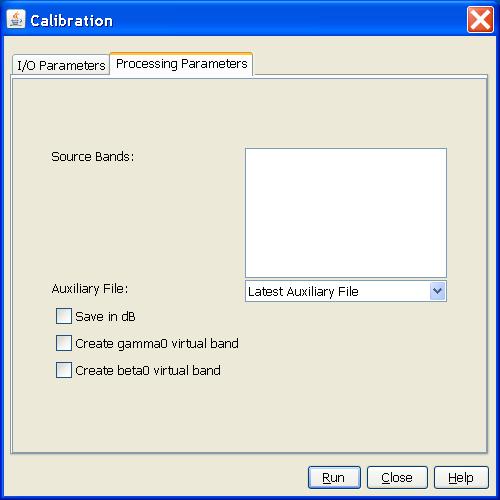The width and height of the screenshot is (500, 500).
Task: Click inside the Source Bands list box
Action: pos(346,213)
